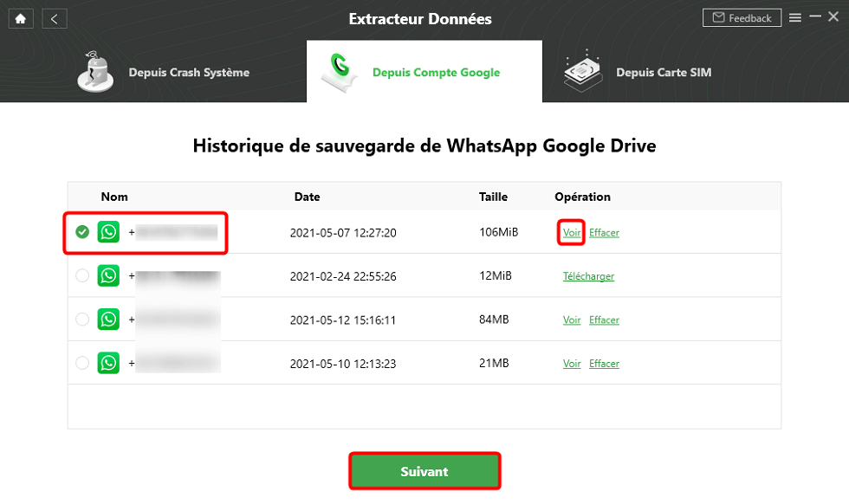Click WhatsApp icon in 12MiB row
Screen dimensions: 849x504
click(108, 275)
